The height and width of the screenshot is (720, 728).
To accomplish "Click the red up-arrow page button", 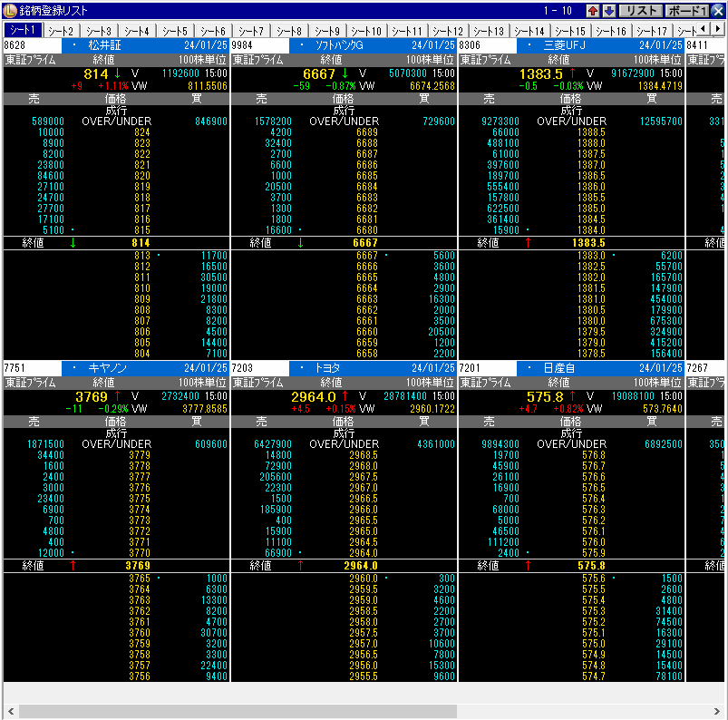I will tap(592, 11).
